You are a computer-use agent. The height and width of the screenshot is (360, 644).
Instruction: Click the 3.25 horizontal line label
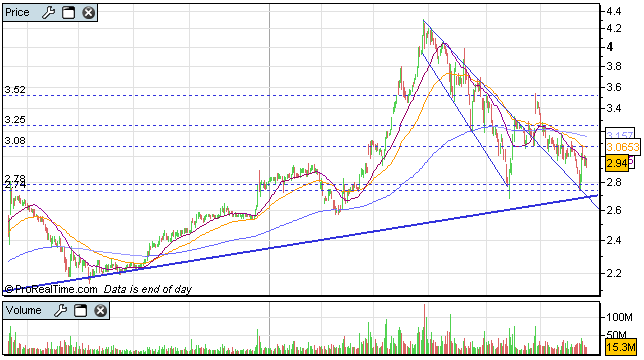tap(15, 120)
